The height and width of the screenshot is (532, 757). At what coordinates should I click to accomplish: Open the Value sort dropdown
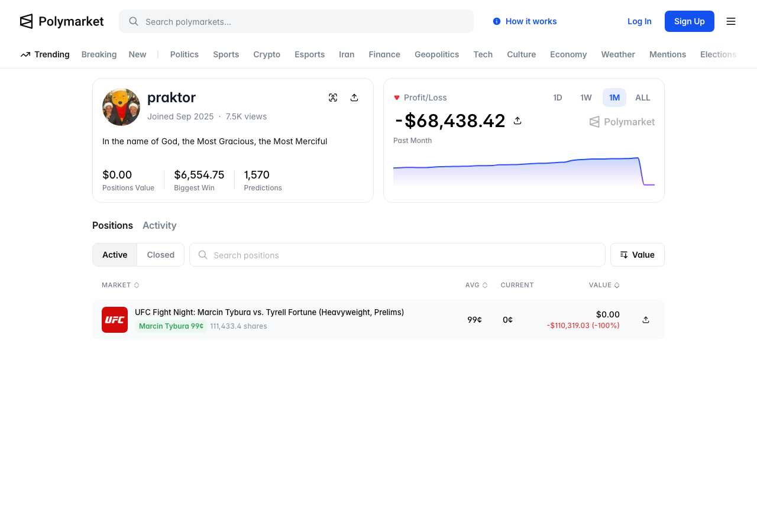click(x=637, y=255)
